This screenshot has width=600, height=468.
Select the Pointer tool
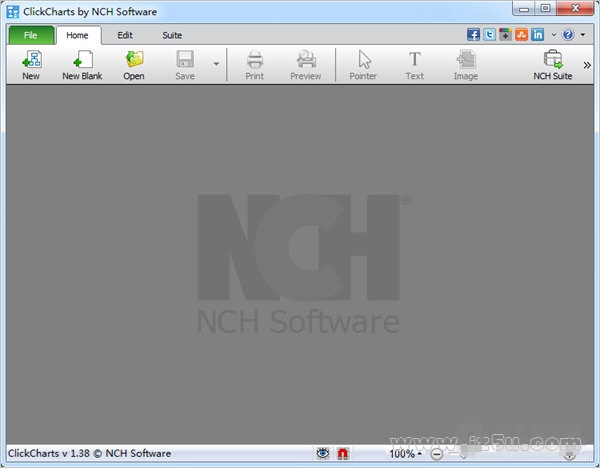363,65
